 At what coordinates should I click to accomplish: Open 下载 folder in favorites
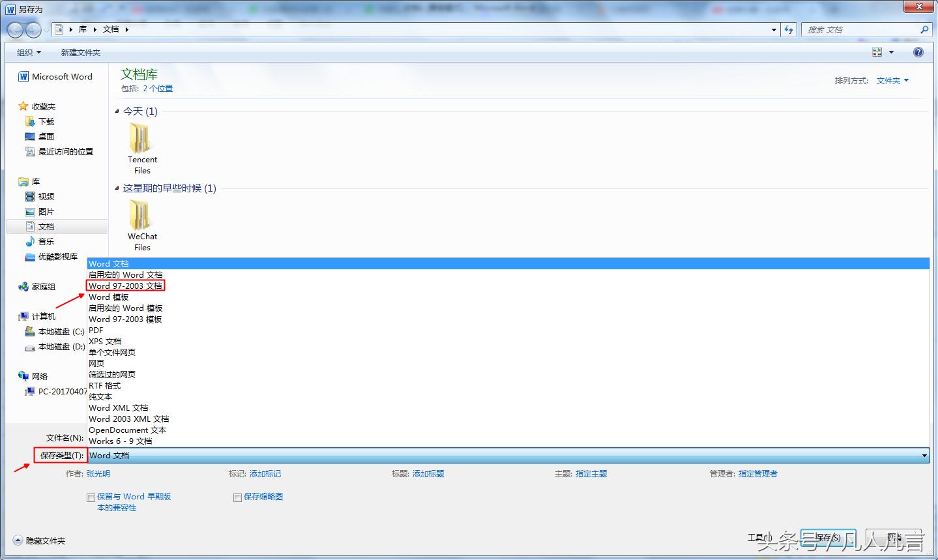coord(40,121)
